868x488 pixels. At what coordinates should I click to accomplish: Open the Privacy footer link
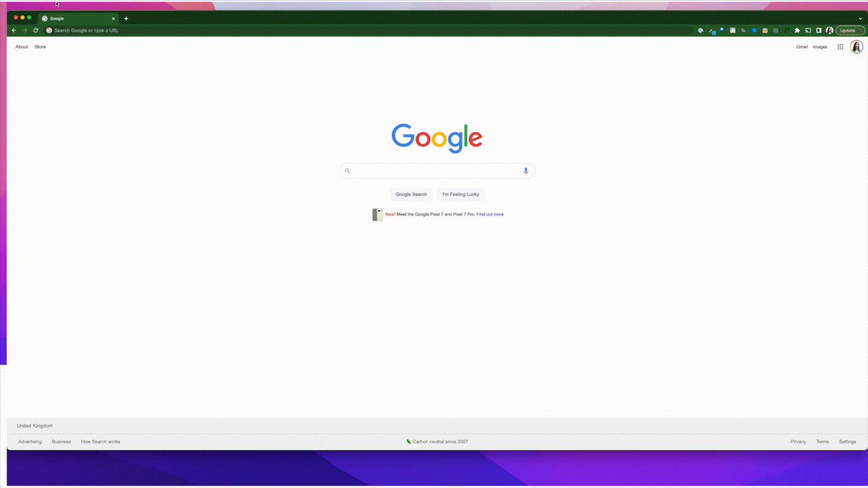click(798, 442)
